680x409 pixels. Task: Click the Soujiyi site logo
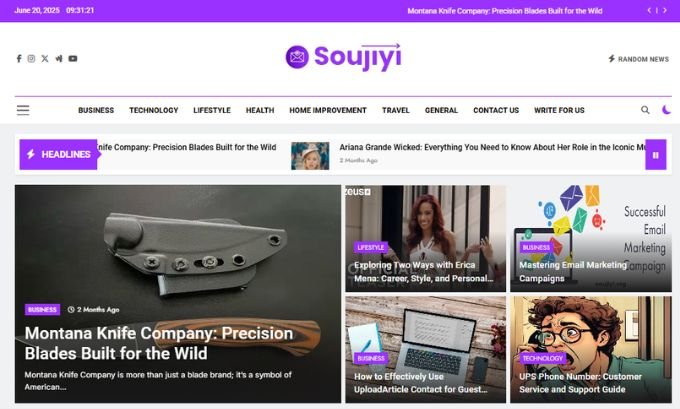point(343,57)
